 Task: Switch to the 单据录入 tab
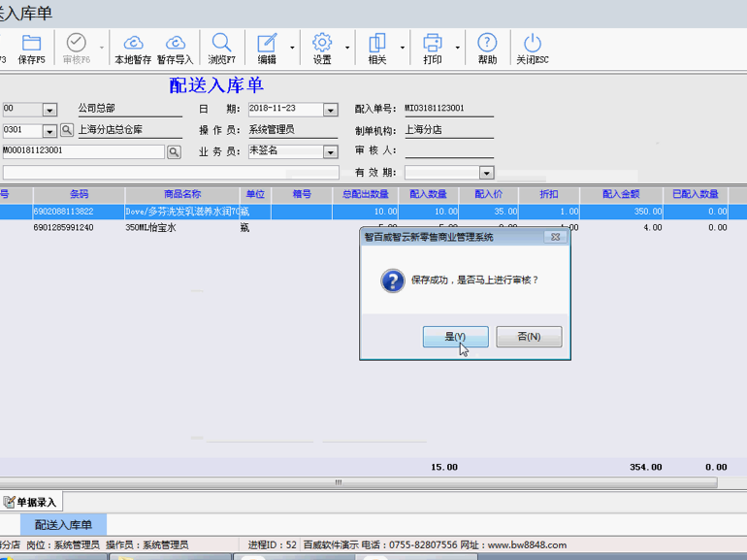click(x=31, y=502)
